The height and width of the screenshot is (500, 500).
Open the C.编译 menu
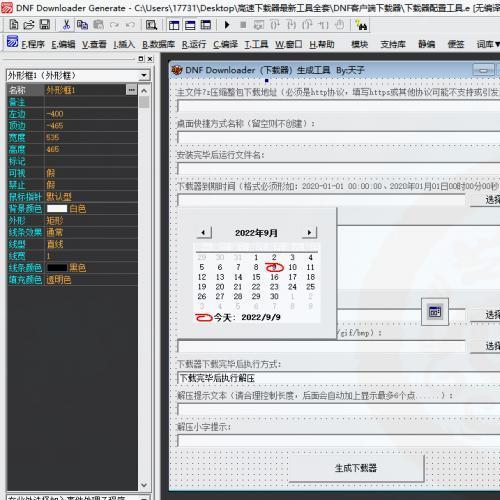pyautogui.click(x=225, y=44)
